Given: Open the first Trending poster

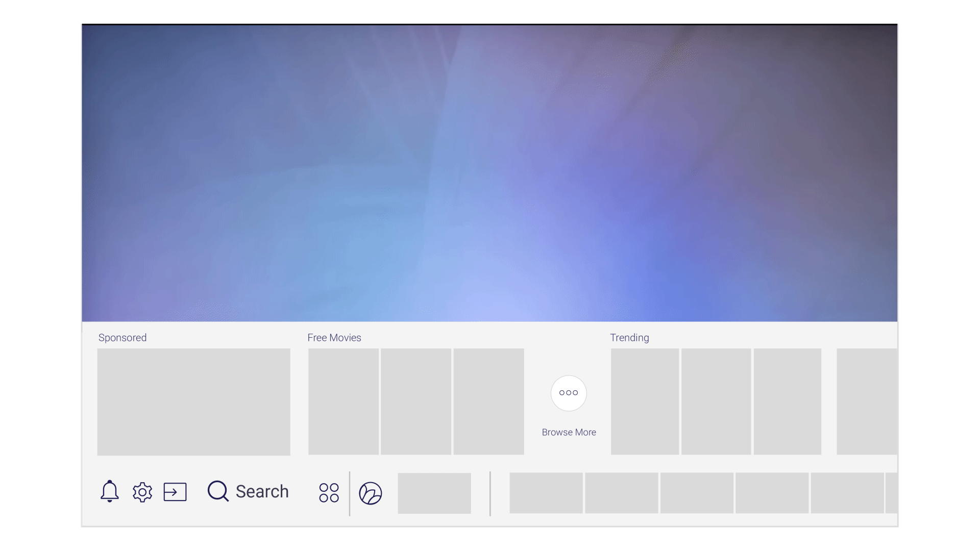Looking at the screenshot, I should (645, 402).
